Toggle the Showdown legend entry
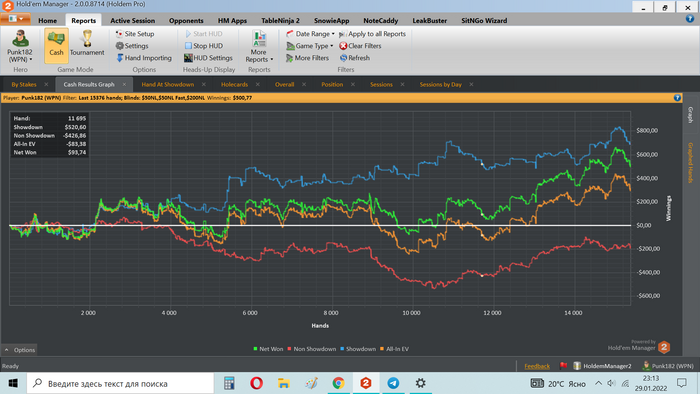Image resolution: width=700 pixels, height=394 pixels. click(x=358, y=349)
